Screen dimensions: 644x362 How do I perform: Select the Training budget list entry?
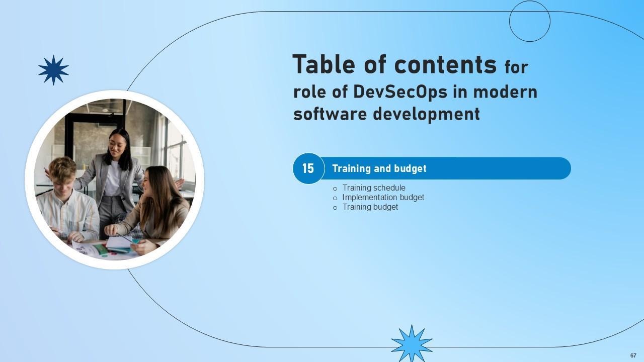pyautogui.click(x=370, y=207)
